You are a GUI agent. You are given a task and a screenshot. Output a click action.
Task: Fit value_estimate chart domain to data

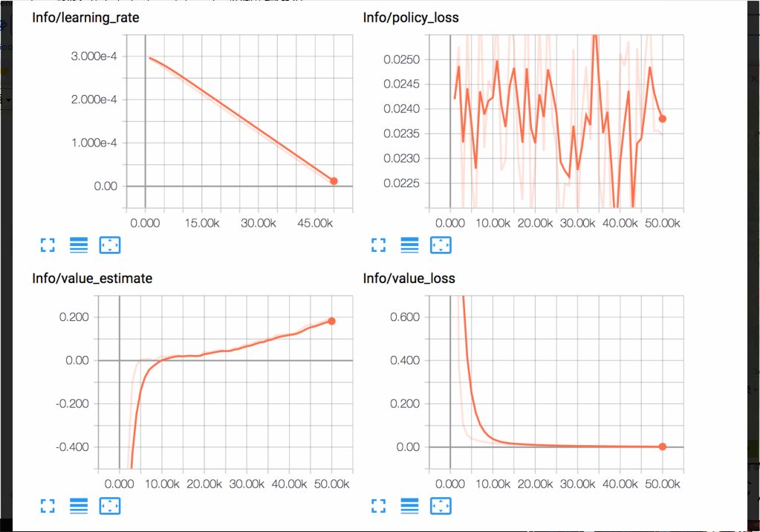(x=110, y=506)
